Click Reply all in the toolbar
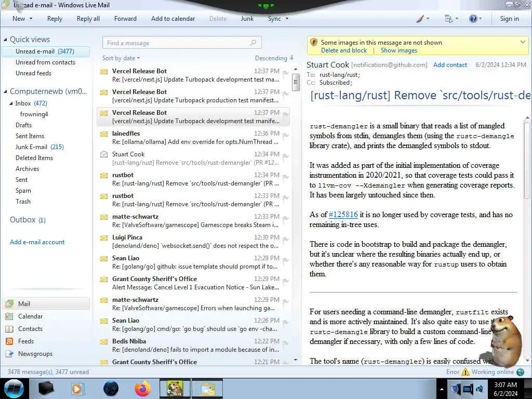The width and height of the screenshot is (532, 399). click(x=88, y=19)
